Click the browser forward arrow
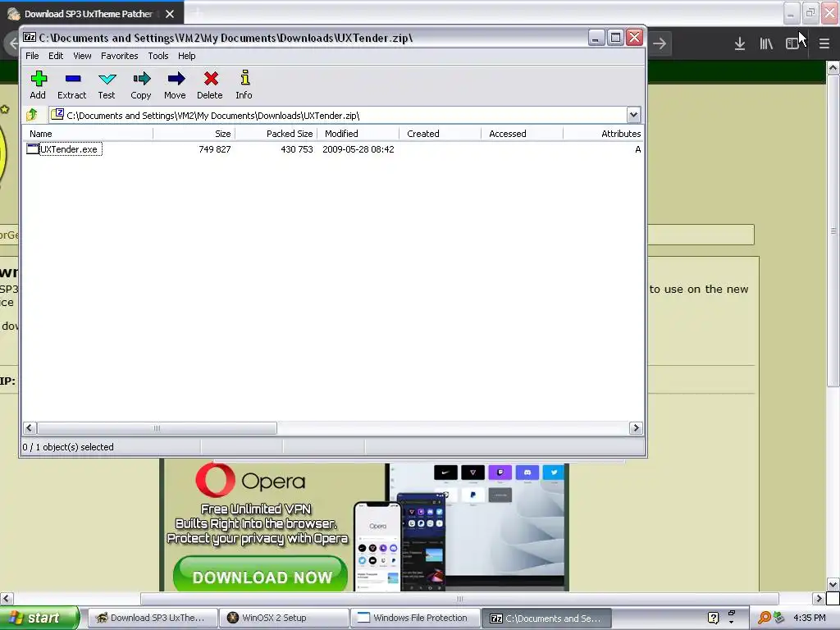The width and height of the screenshot is (840, 630). pos(660,44)
